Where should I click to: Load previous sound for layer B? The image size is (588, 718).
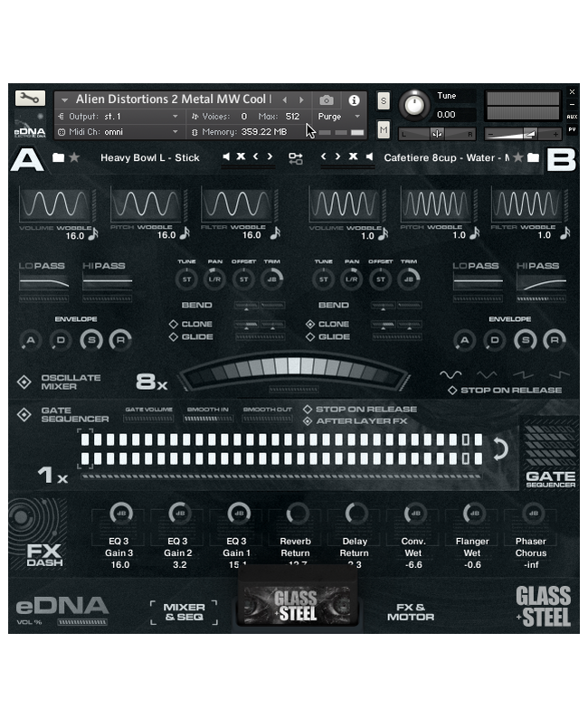coord(323,156)
